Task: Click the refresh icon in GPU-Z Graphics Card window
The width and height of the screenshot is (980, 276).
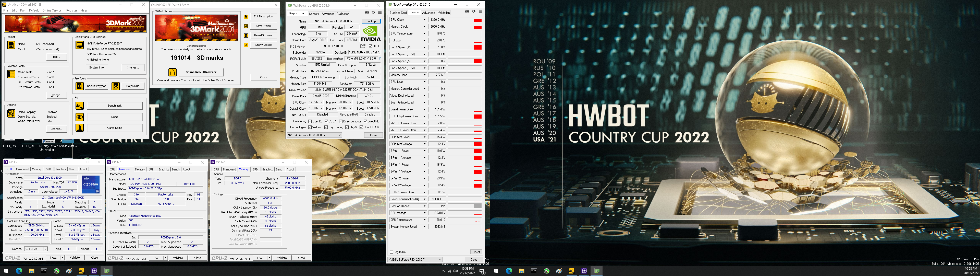Action: tap(373, 13)
